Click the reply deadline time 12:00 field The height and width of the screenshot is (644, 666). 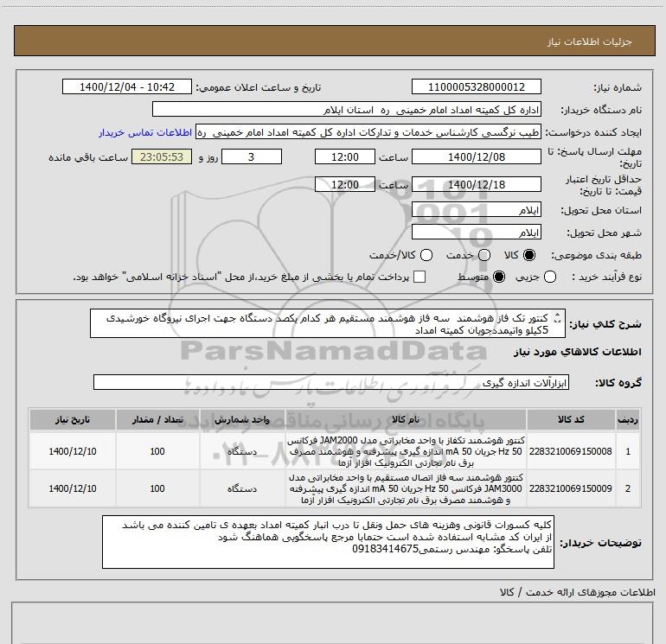click(345, 156)
